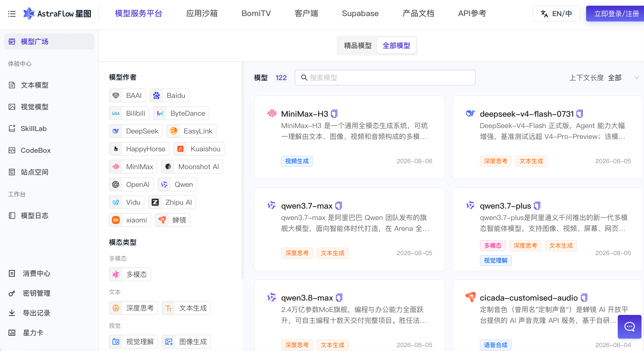The height and width of the screenshot is (351, 644).
Task: Click the cicada-customised-audio card logo
Action: coord(470,297)
